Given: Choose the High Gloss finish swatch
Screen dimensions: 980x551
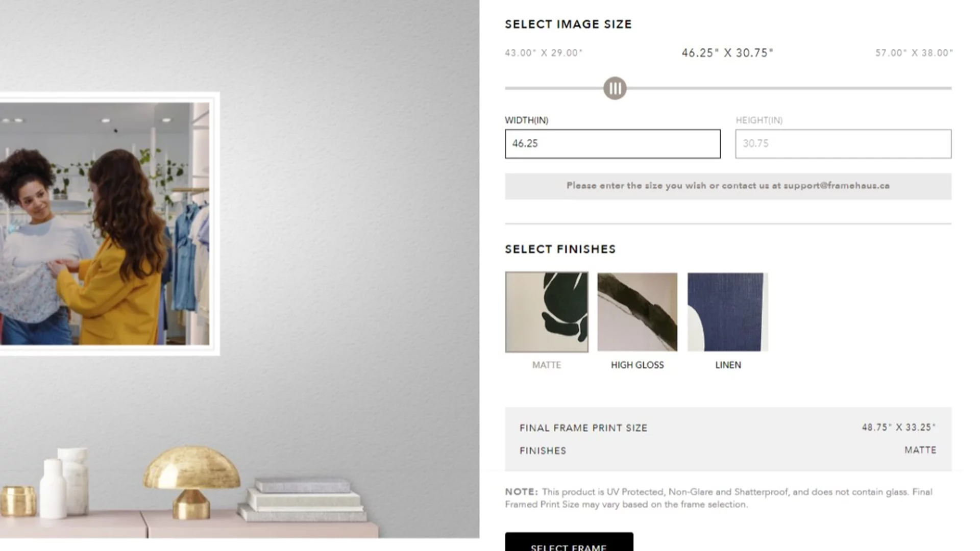Looking at the screenshot, I should [638, 312].
